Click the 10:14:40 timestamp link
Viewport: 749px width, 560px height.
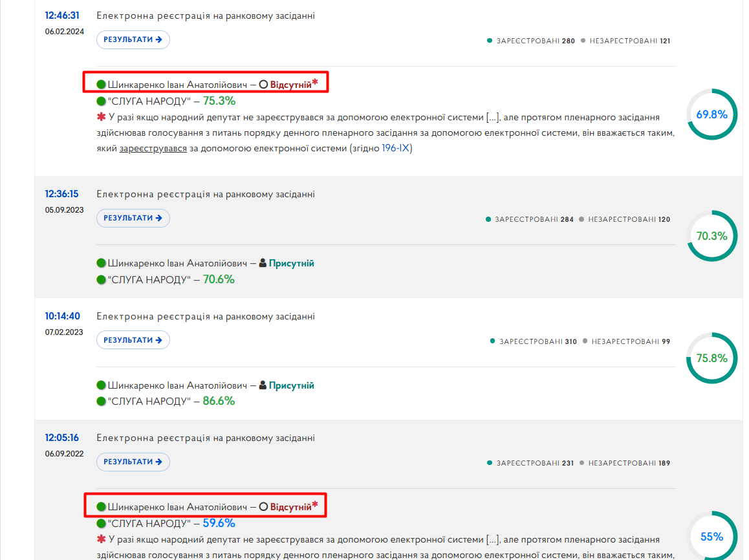point(63,316)
